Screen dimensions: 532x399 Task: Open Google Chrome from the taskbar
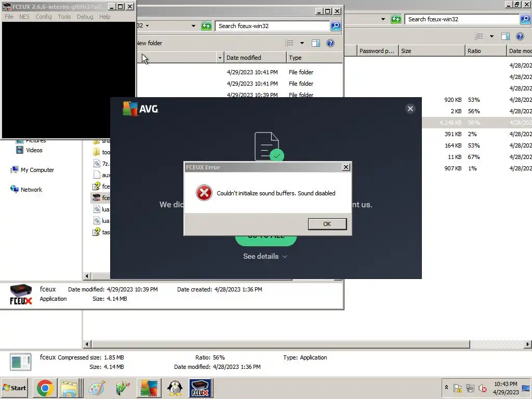coord(45,388)
